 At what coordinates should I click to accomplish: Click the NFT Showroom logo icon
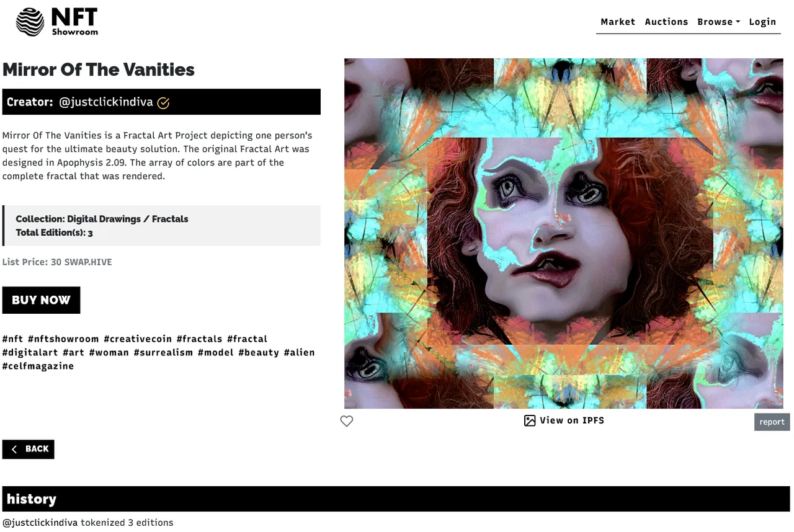(x=30, y=22)
